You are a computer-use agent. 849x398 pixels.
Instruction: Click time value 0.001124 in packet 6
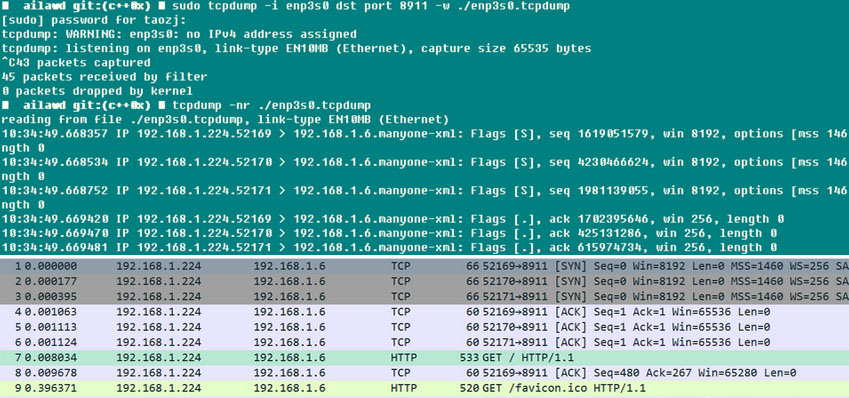point(50,342)
